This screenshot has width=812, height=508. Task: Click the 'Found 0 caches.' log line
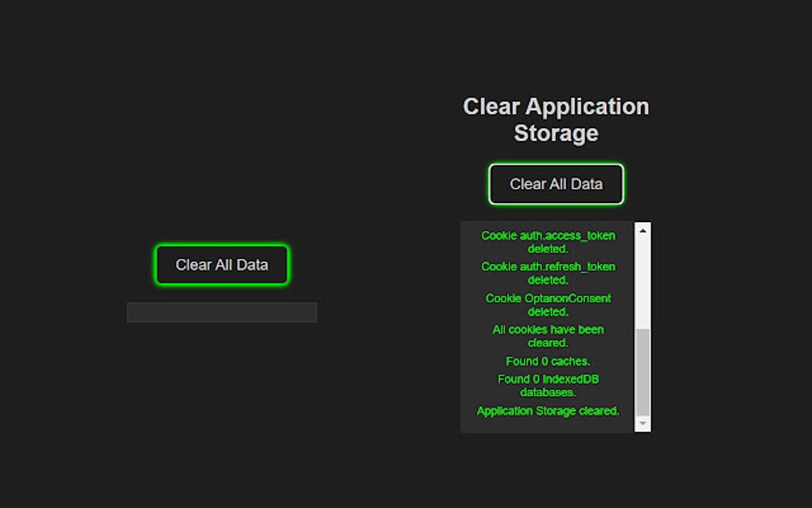(548, 361)
